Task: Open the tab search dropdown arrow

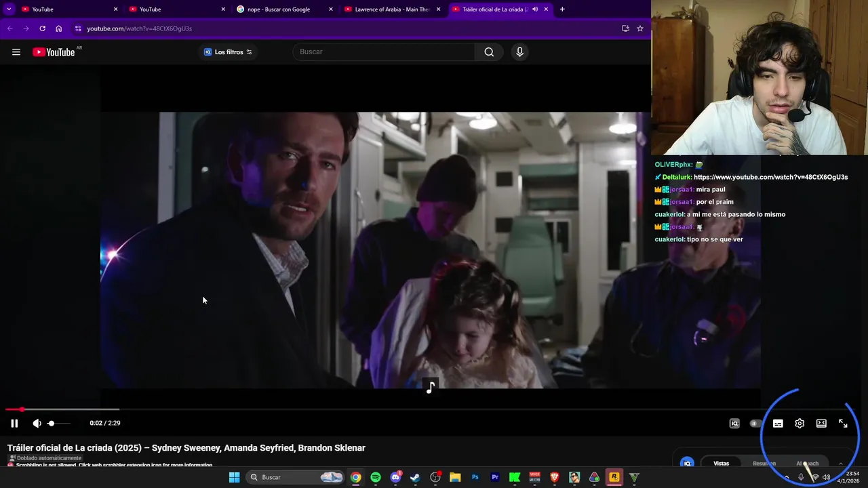Action: (8, 9)
